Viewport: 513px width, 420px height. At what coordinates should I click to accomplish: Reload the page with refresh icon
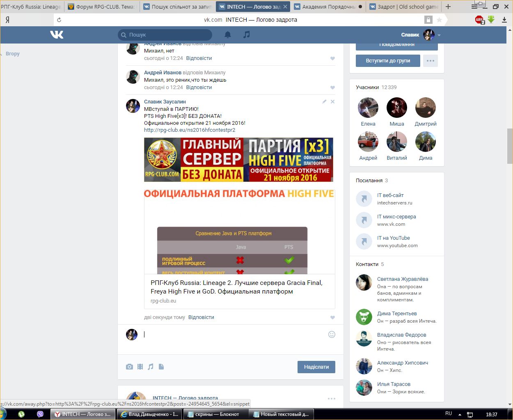pyautogui.click(x=59, y=20)
